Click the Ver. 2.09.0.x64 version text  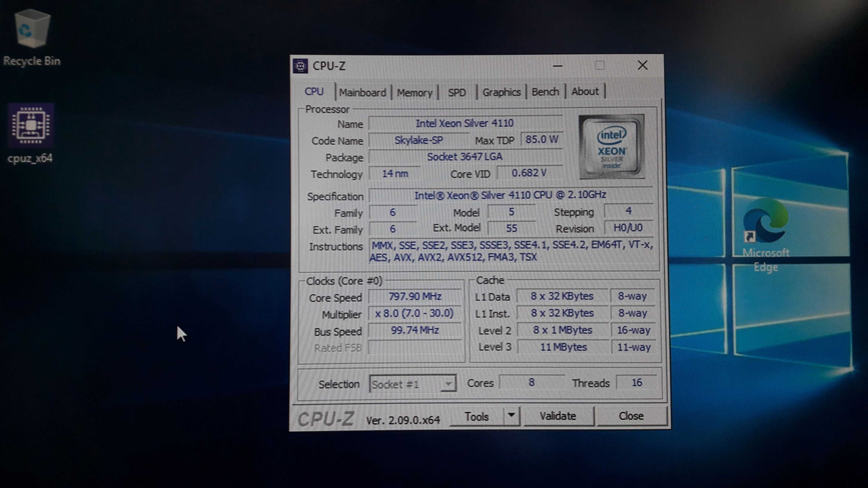click(x=403, y=420)
